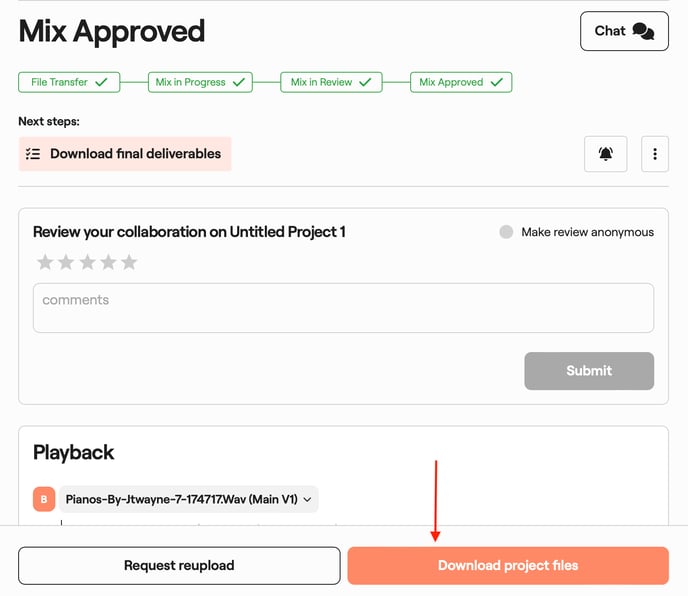The width and height of the screenshot is (688, 596).
Task: Select the Mix in Review step
Action: (331, 82)
